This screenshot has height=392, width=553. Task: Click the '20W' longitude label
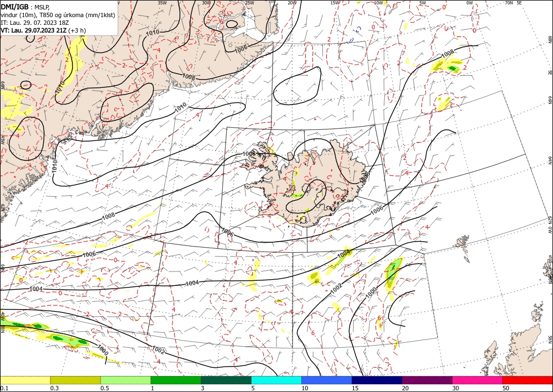point(292,2)
